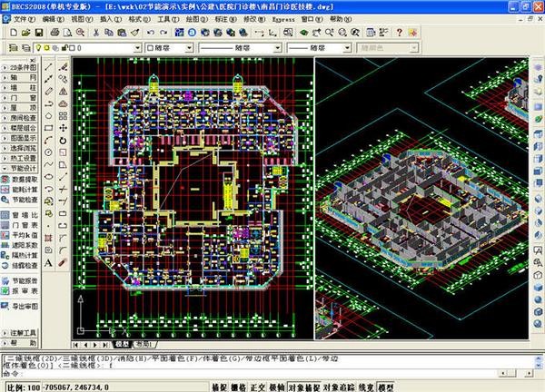Select the Spline curve tool
The width and height of the screenshot is (545, 392).
point(49,164)
